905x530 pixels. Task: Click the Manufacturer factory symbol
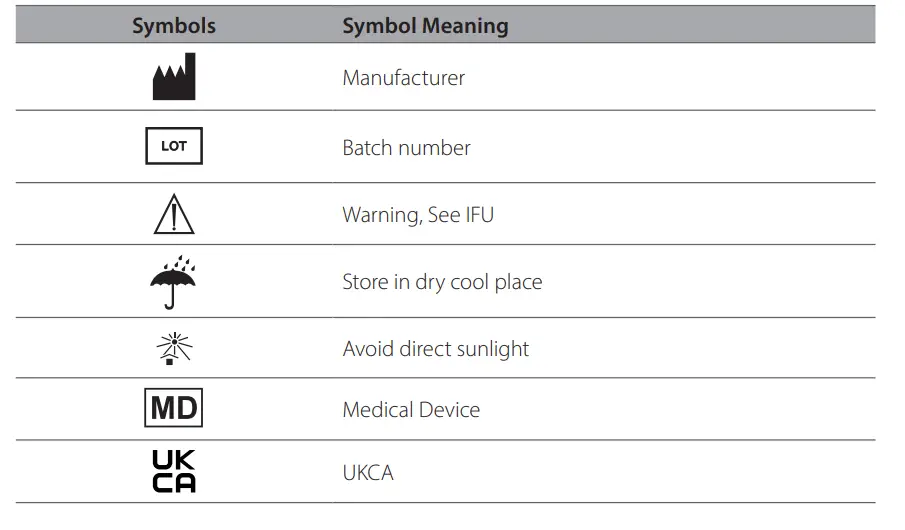[174, 77]
